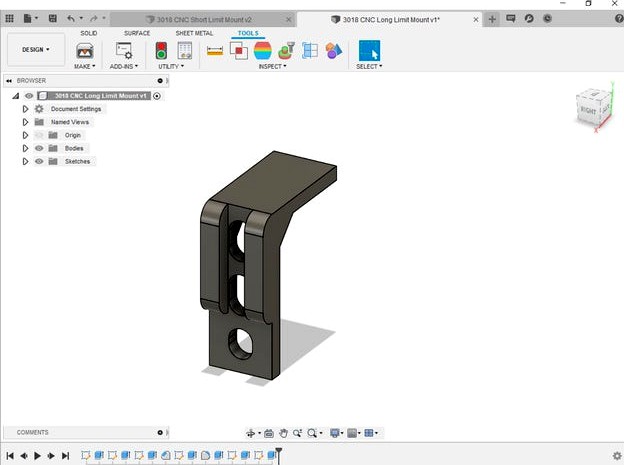The width and height of the screenshot is (624, 465).
Task: Open the Help question mark icon
Action: click(619, 19)
